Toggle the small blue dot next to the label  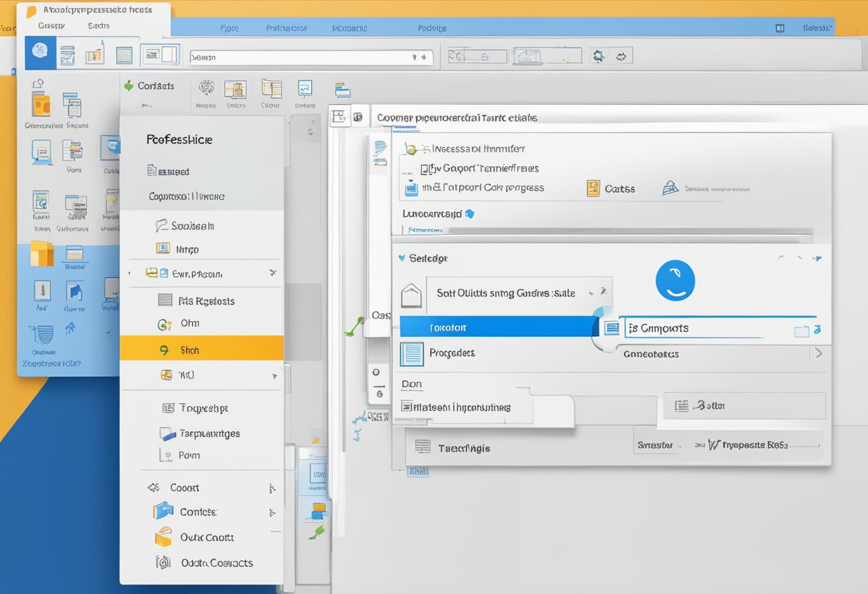469,213
